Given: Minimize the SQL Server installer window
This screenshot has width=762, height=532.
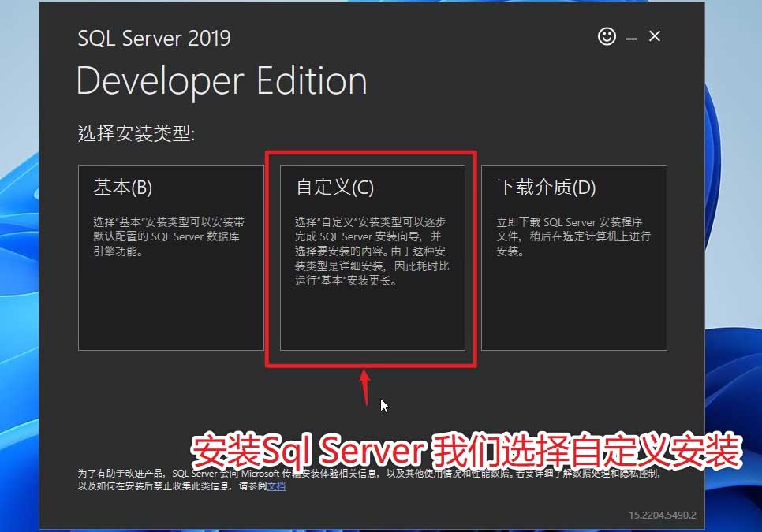Looking at the screenshot, I should tap(631, 37).
